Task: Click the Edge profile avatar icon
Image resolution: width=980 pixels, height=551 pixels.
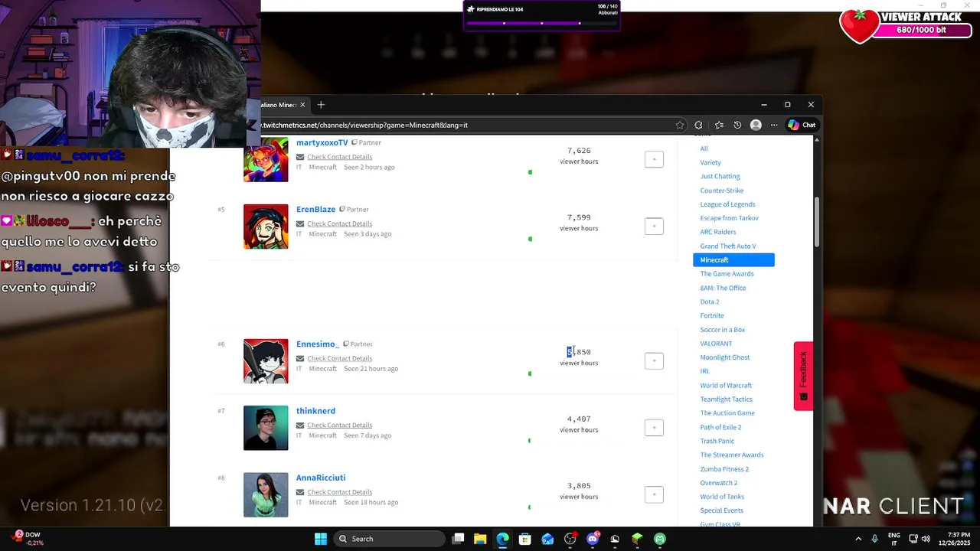Action: click(756, 125)
